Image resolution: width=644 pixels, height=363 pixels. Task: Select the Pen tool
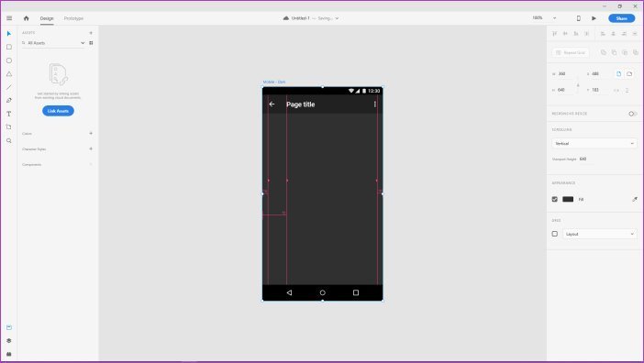[9, 101]
